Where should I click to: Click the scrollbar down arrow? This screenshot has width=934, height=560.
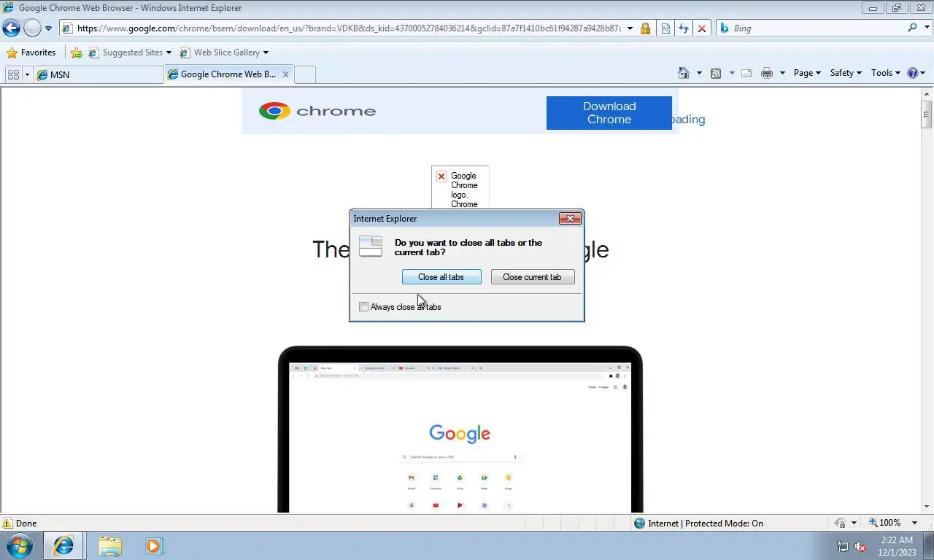(927, 507)
